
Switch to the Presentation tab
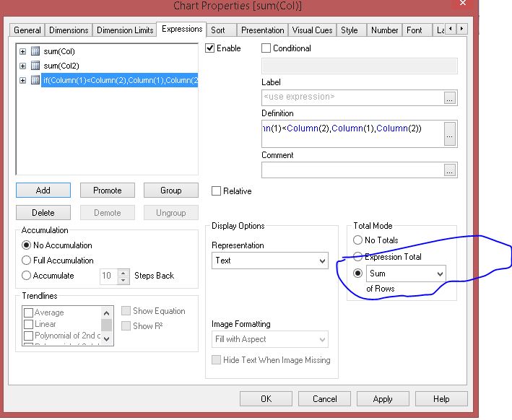point(263,30)
